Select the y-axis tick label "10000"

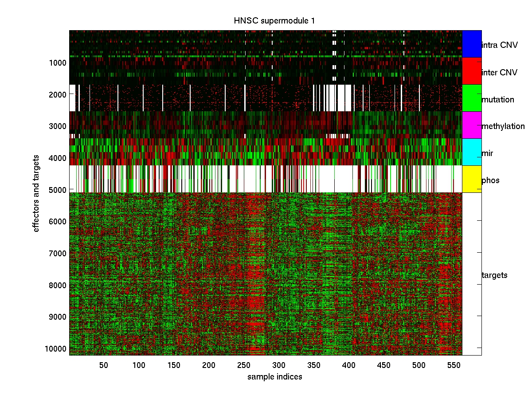tap(56, 348)
